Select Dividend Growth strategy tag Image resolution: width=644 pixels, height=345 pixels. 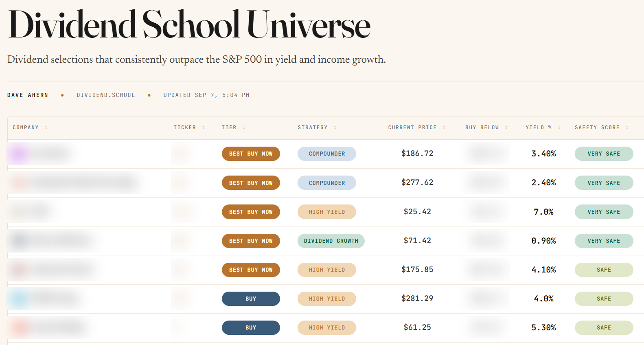pyautogui.click(x=331, y=241)
